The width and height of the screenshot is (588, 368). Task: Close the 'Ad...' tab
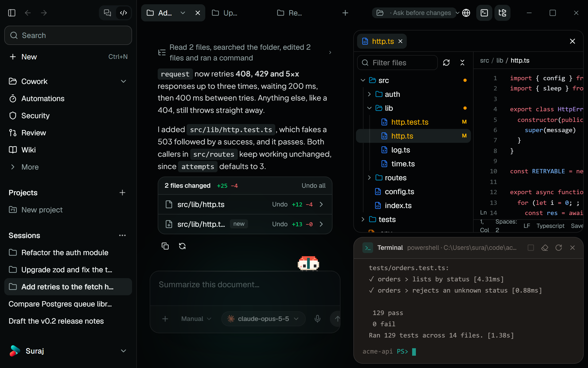[198, 13]
